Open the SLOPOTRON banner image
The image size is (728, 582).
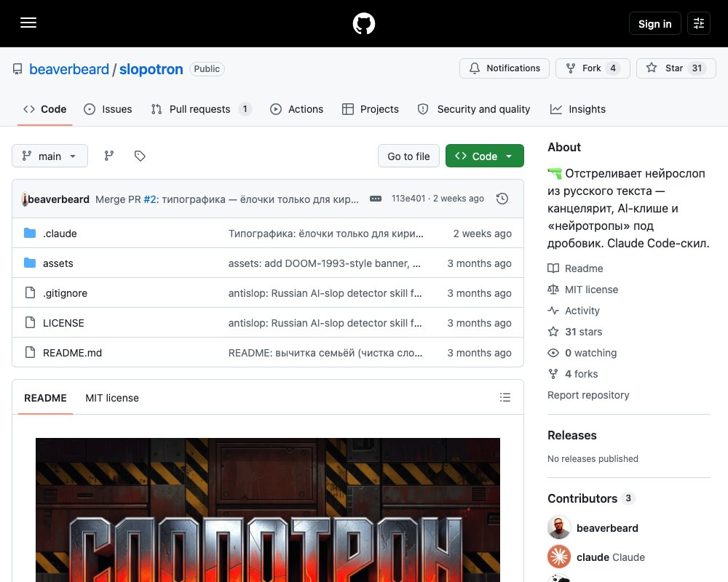pos(268,509)
